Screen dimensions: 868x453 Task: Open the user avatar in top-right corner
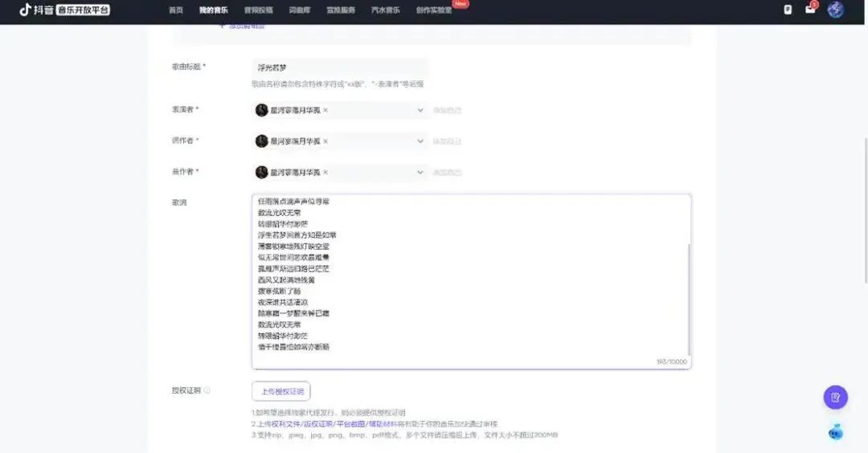click(835, 10)
